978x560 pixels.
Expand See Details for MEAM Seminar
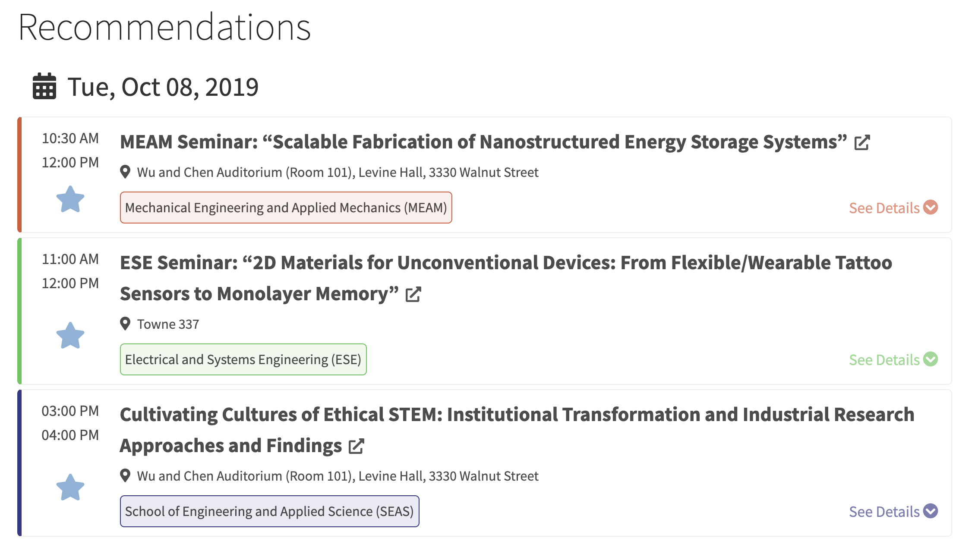click(893, 208)
